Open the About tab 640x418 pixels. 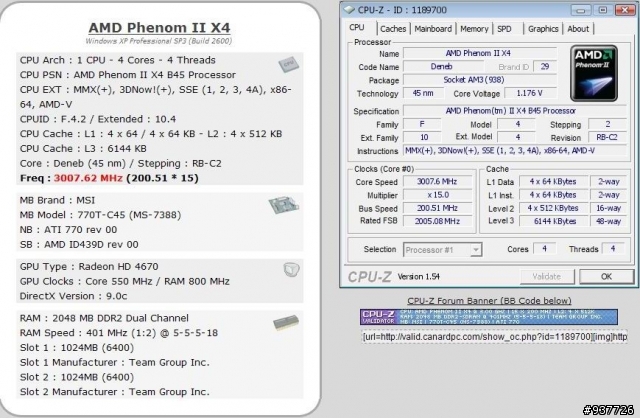578,29
